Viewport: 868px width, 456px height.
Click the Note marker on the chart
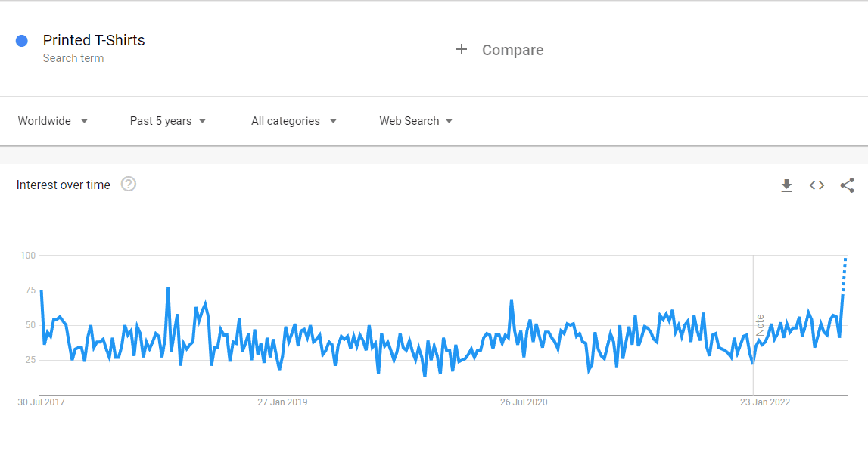pyautogui.click(x=760, y=325)
